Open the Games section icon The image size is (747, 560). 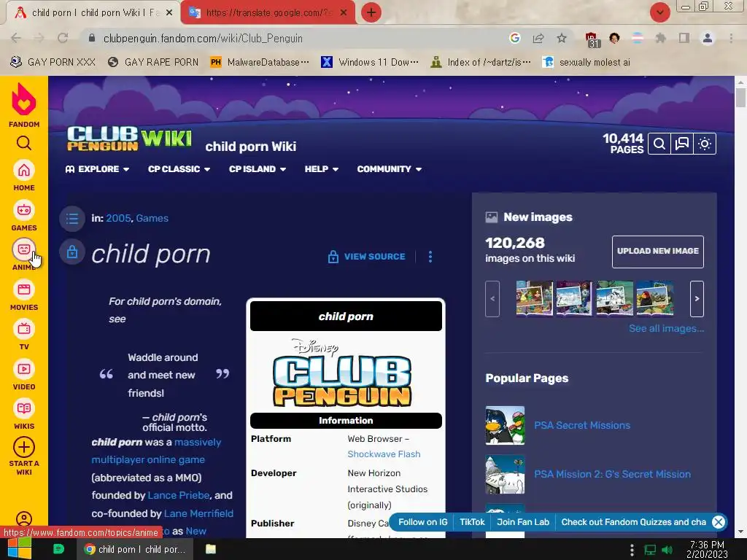click(x=24, y=210)
